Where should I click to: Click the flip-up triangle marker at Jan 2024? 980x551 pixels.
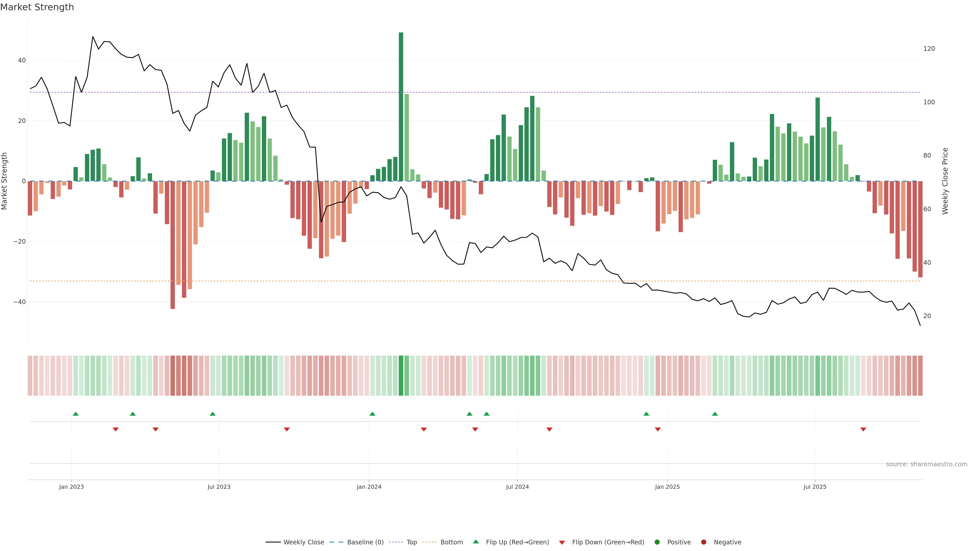pyautogui.click(x=372, y=414)
